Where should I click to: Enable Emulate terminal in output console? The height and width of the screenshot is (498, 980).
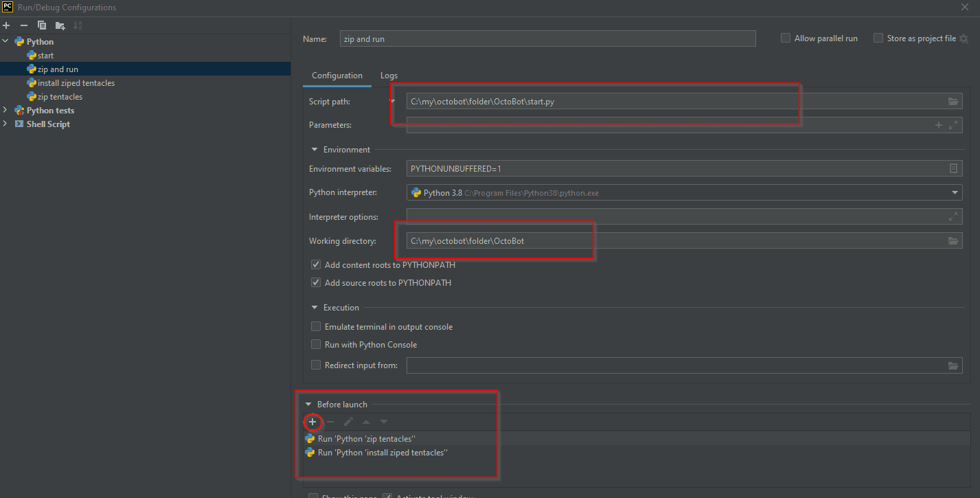click(x=316, y=327)
